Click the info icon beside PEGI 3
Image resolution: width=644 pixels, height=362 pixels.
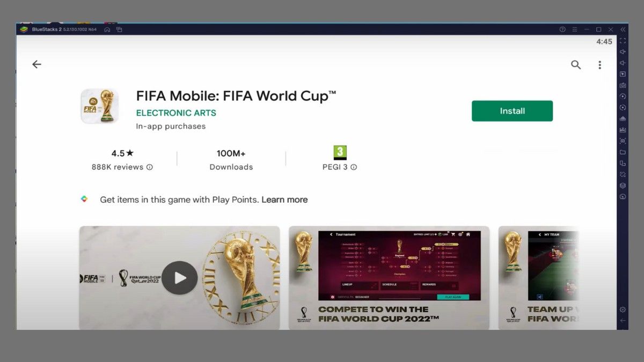pyautogui.click(x=354, y=167)
